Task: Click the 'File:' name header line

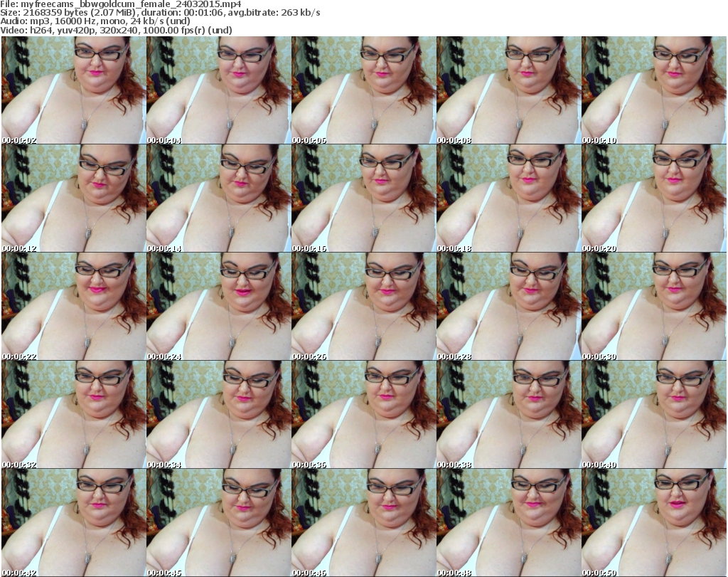Action: [x=121, y=4]
